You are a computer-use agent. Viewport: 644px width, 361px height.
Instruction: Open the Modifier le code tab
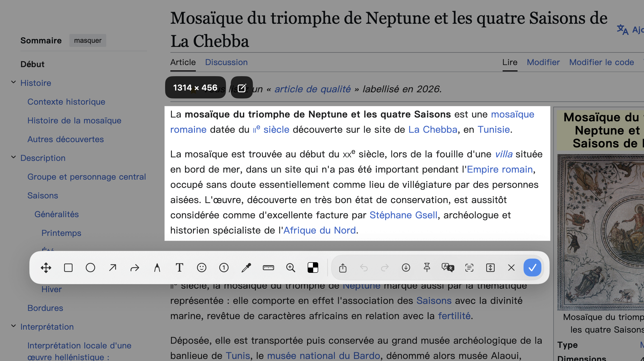(602, 62)
